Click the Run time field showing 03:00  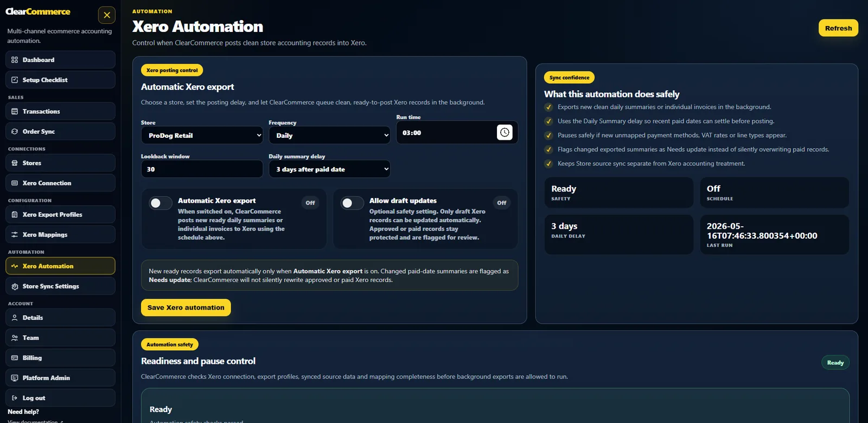pos(457,132)
